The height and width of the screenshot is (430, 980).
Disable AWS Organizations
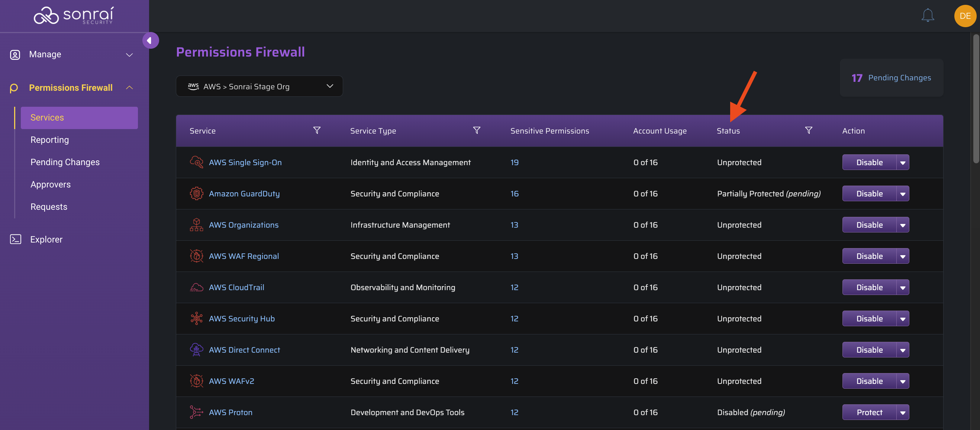[x=869, y=225]
